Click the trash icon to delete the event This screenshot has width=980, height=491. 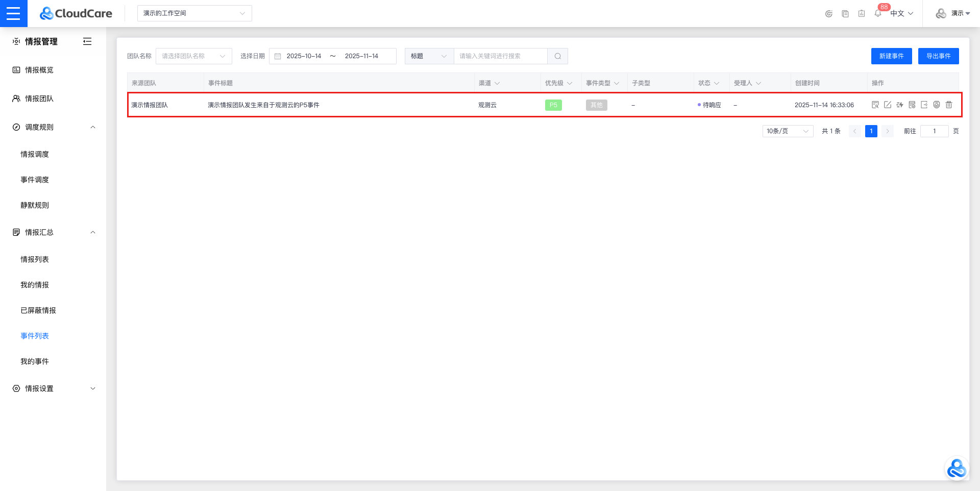pyautogui.click(x=949, y=105)
